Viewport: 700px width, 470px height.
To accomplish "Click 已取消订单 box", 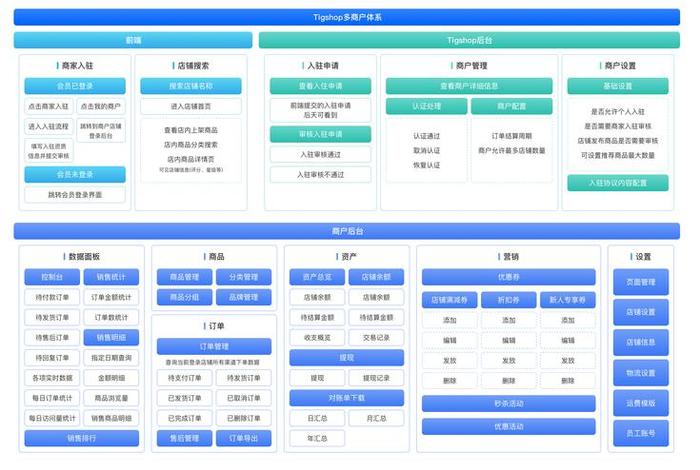I will pyautogui.click(x=244, y=398).
